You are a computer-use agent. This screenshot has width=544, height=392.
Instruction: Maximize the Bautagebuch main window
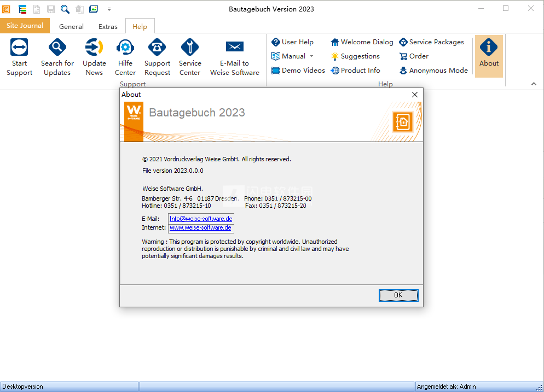point(506,9)
